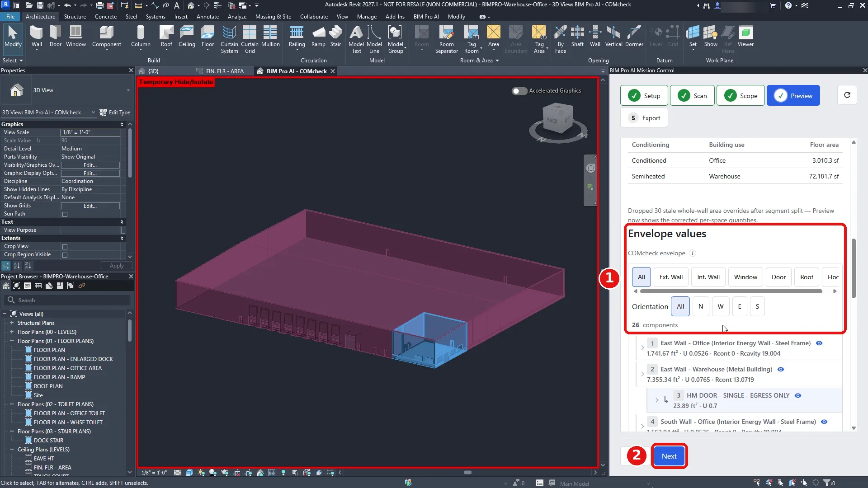
Task: Select orientation N filter
Action: tap(701, 306)
